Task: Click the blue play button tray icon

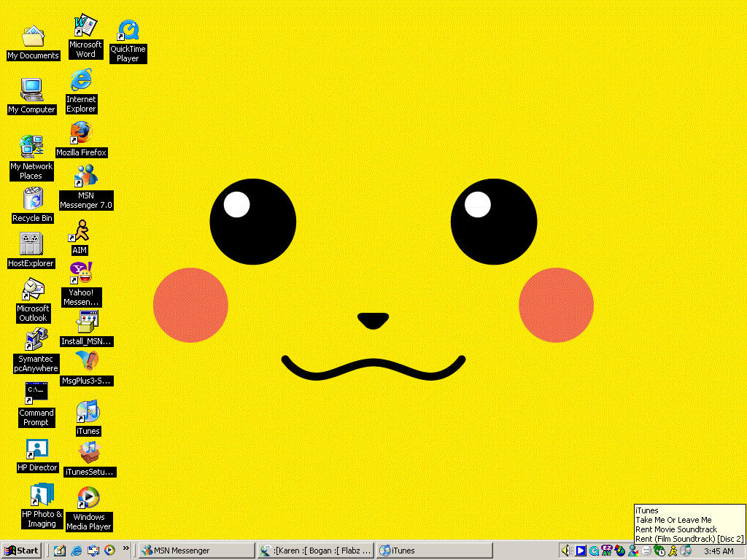Action: tap(580, 551)
